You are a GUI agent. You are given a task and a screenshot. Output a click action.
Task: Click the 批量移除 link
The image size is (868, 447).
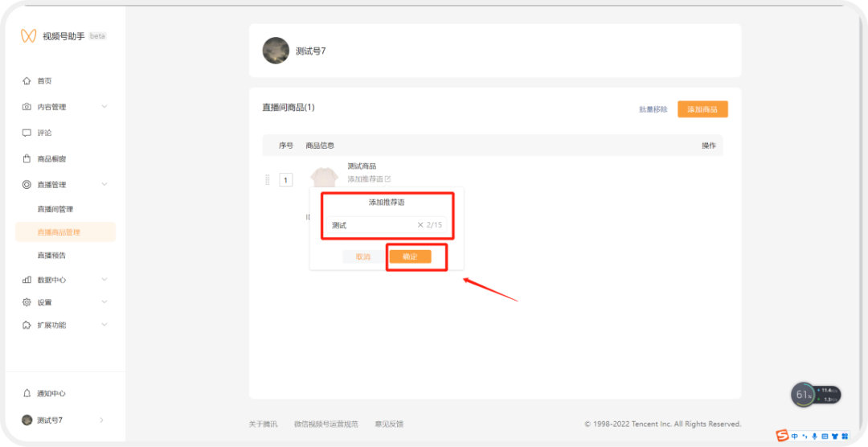click(653, 109)
